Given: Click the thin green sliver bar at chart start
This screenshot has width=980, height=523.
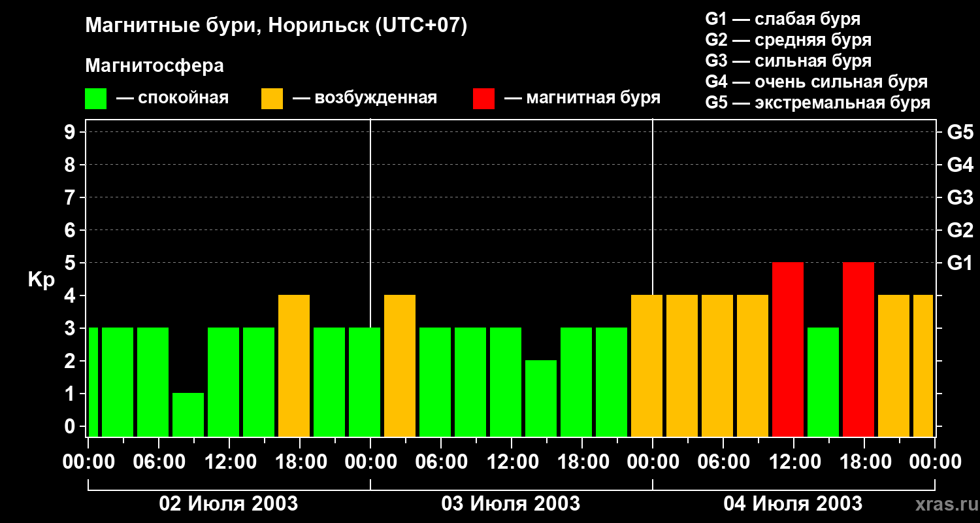Looking at the screenshot, I should [93, 382].
